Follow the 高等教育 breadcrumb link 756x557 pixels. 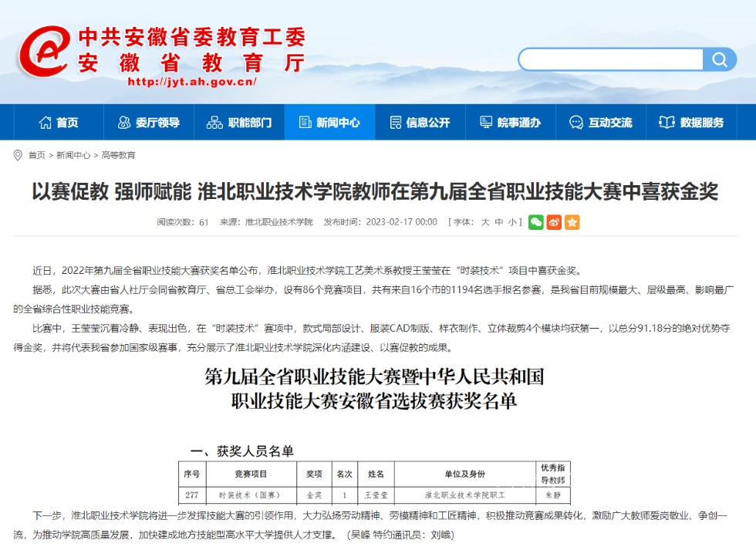click(119, 155)
